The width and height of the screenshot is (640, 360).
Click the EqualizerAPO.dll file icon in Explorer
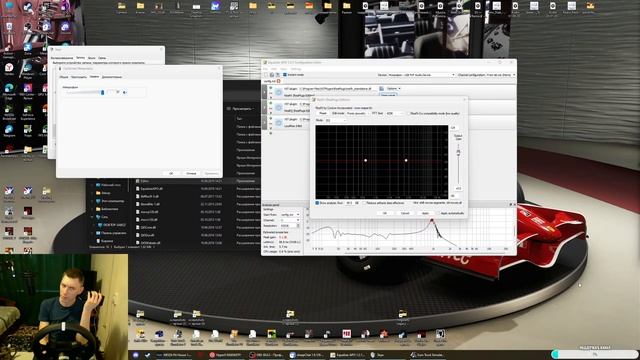click(138, 189)
